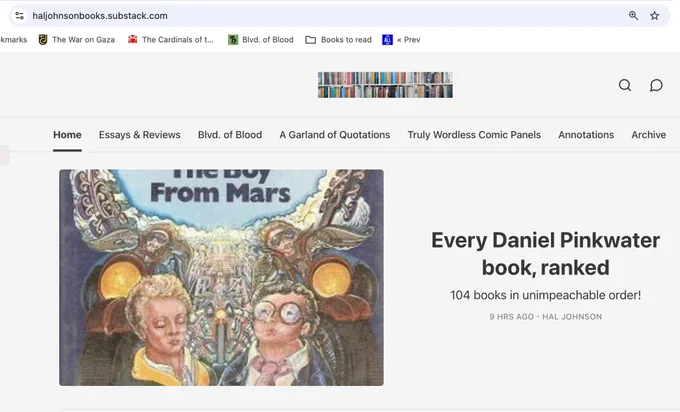Image resolution: width=680 pixels, height=412 pixels.
Task: Click the zoom magnifier icon in address bar
Action: tap(634, 16)
